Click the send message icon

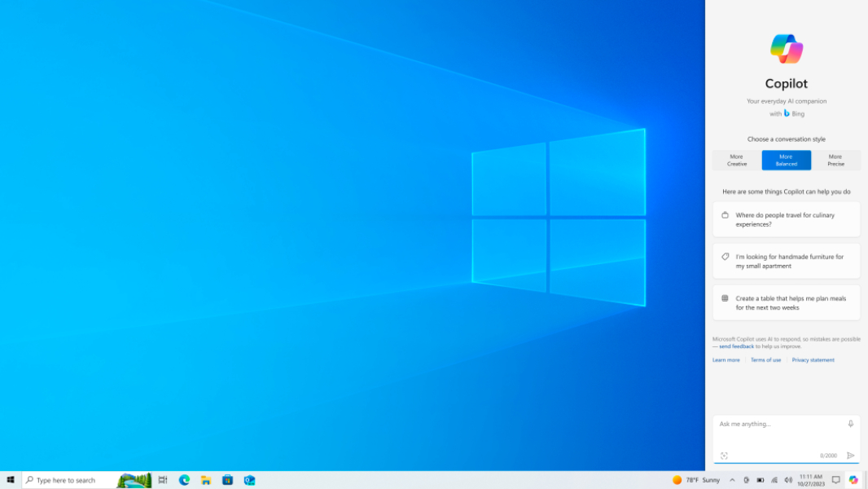point(849,456)
